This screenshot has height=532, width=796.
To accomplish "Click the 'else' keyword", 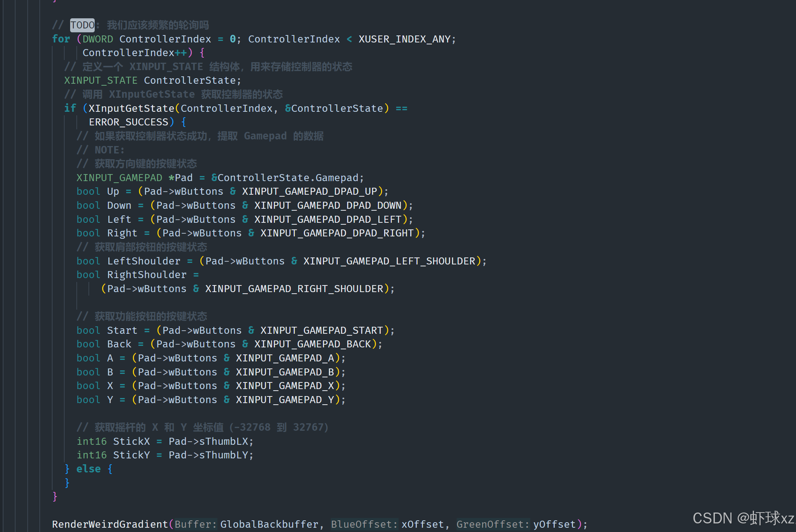I will (88, 469).
